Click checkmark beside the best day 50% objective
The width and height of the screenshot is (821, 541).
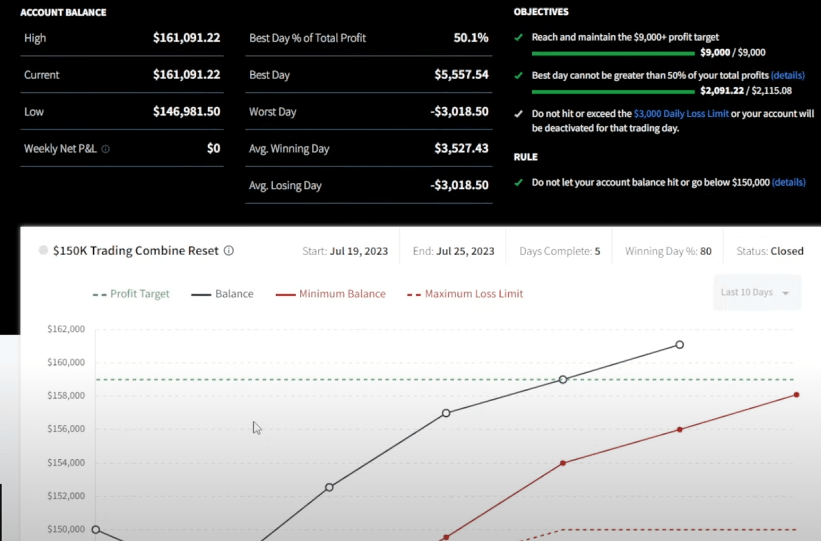pos(518,75)
